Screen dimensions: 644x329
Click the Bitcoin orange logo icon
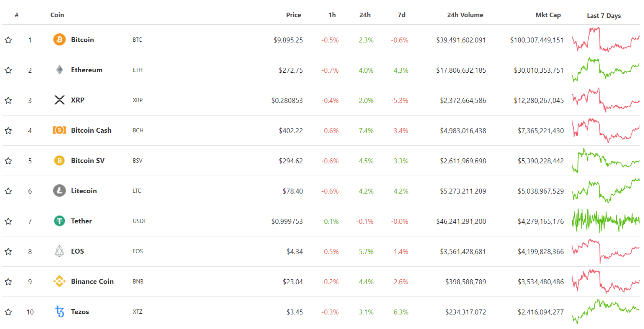pos(59,39)
